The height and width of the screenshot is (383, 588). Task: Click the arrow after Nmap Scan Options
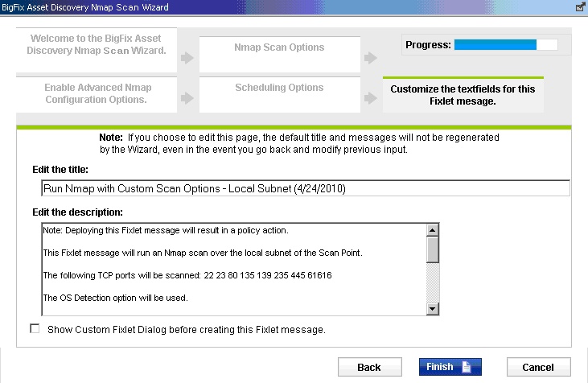click(x=370, y=58)
